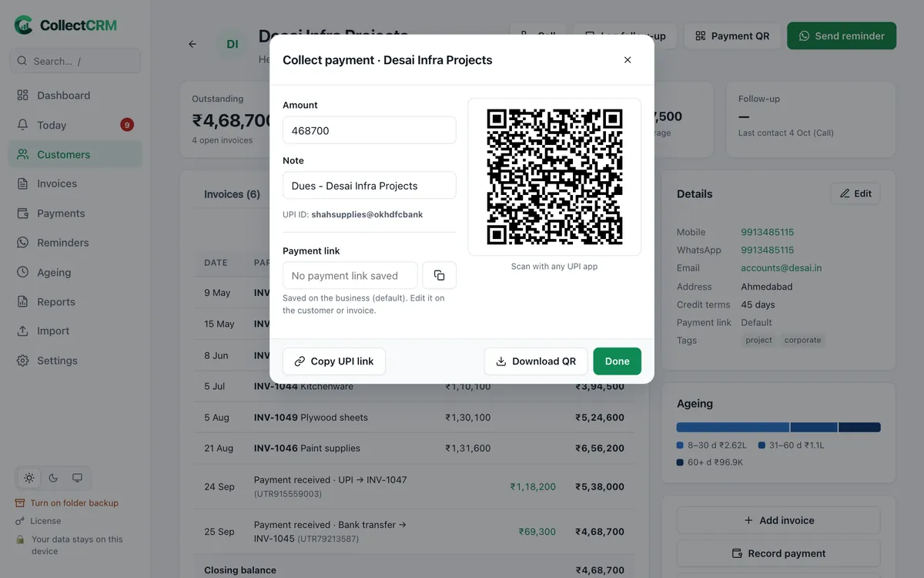924x578 pixels.
Task: Click the Ageing clock icon
Action: point(22,272)
